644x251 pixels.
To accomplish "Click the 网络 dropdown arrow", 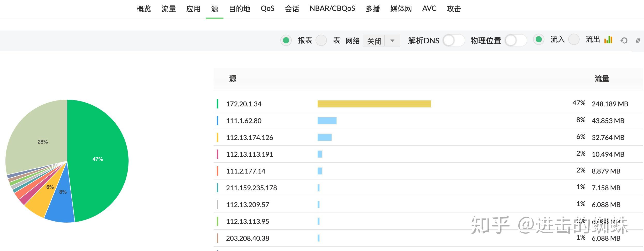I will click(392, 41).
